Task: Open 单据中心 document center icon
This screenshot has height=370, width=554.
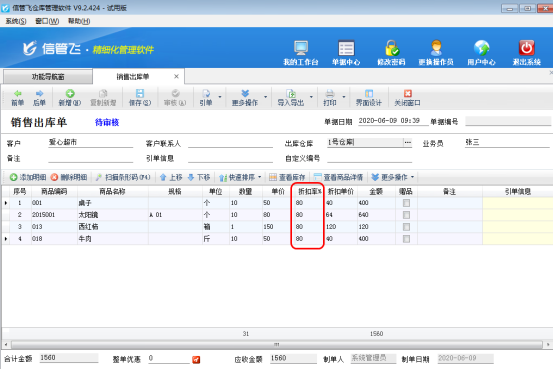Action: click(x=346, y=48)
